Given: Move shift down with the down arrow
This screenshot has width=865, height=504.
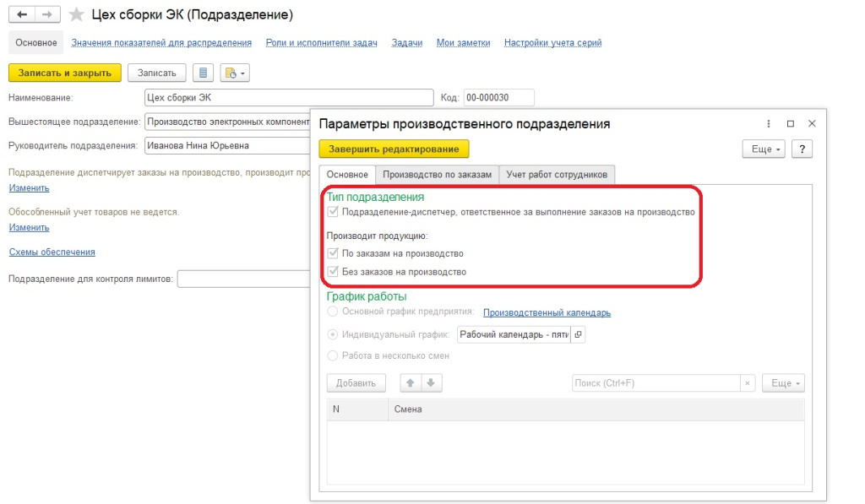Looking at the screenshot, I should pos(431,383).
